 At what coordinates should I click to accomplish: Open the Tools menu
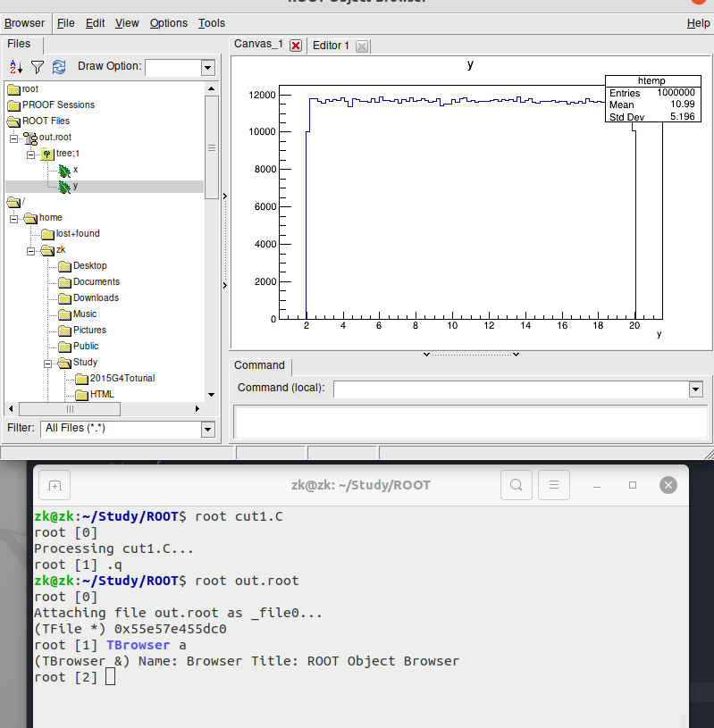point(212,23)
